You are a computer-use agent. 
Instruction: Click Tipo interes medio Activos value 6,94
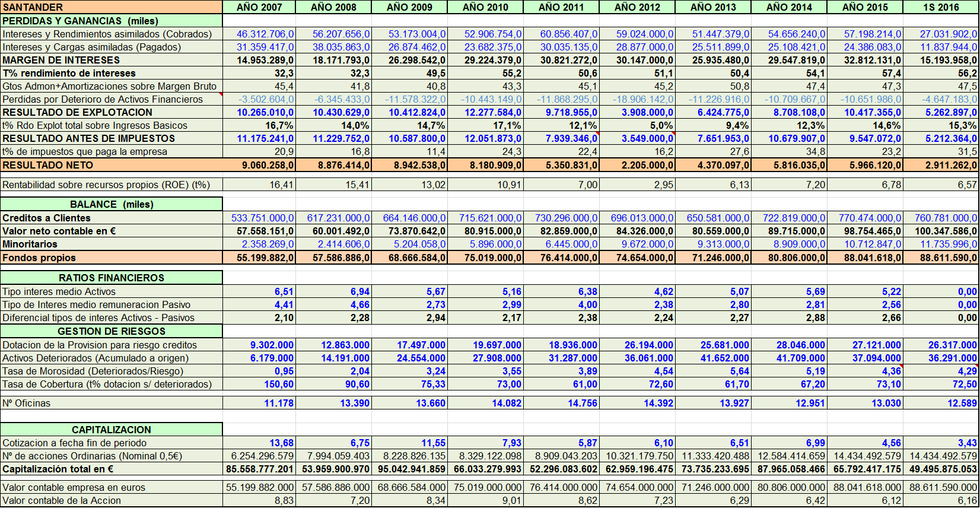pos(333,291)
